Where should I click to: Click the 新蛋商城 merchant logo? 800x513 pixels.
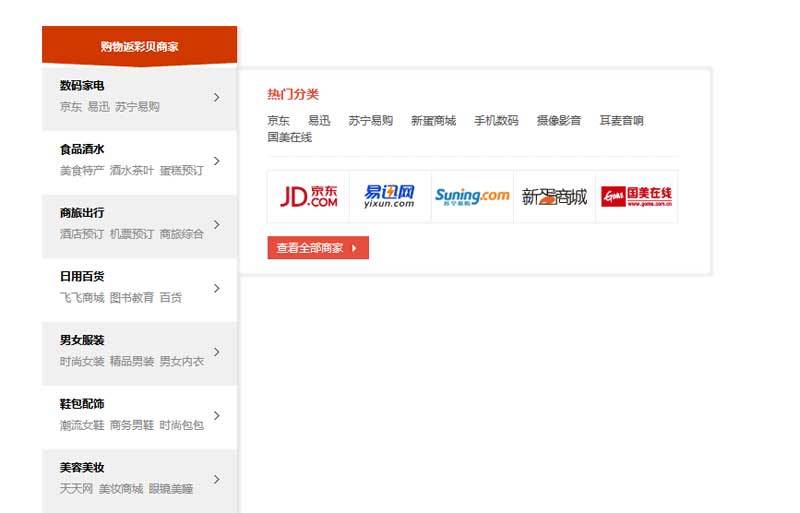554,196
